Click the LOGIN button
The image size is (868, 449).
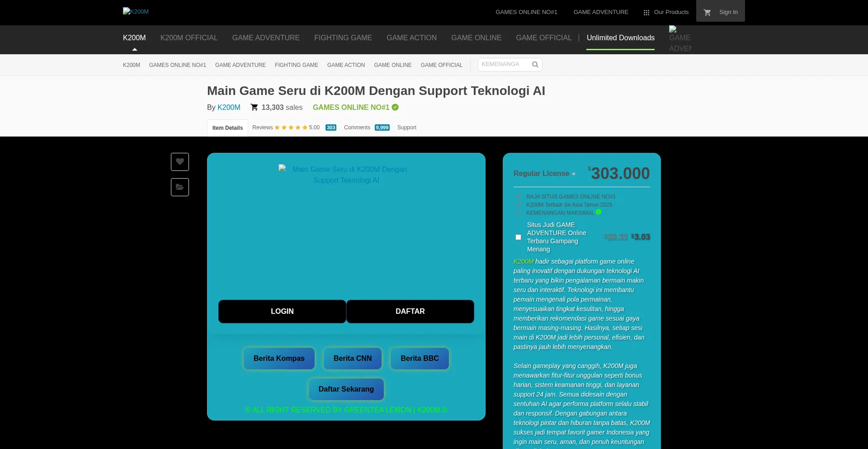point(282,312)
